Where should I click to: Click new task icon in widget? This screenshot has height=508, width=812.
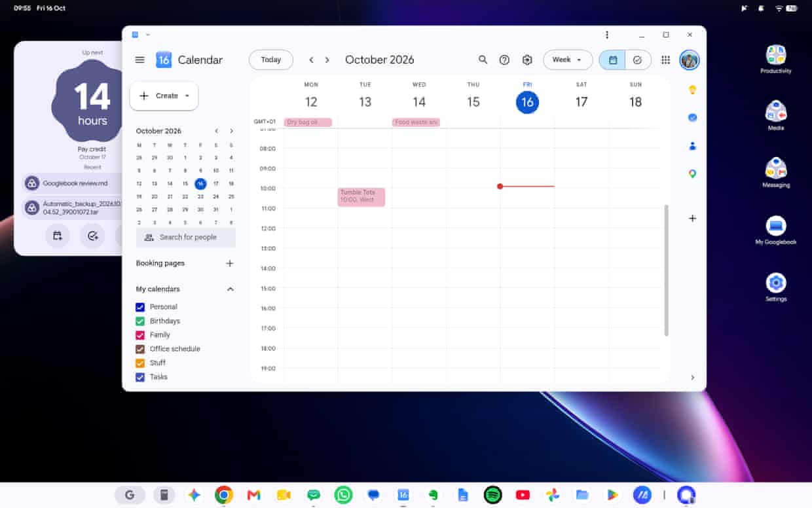click(92, 236)
